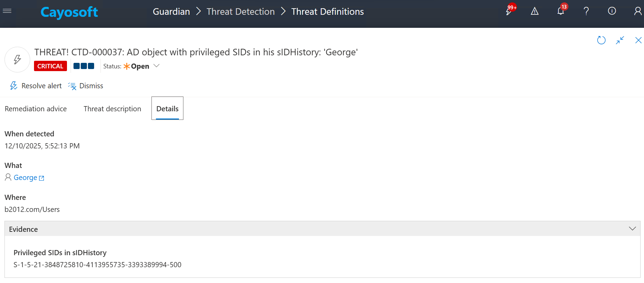Open the notifications bell
Image resolution: width=644 pixels, height=283 pixels.
tap(561, 11)
